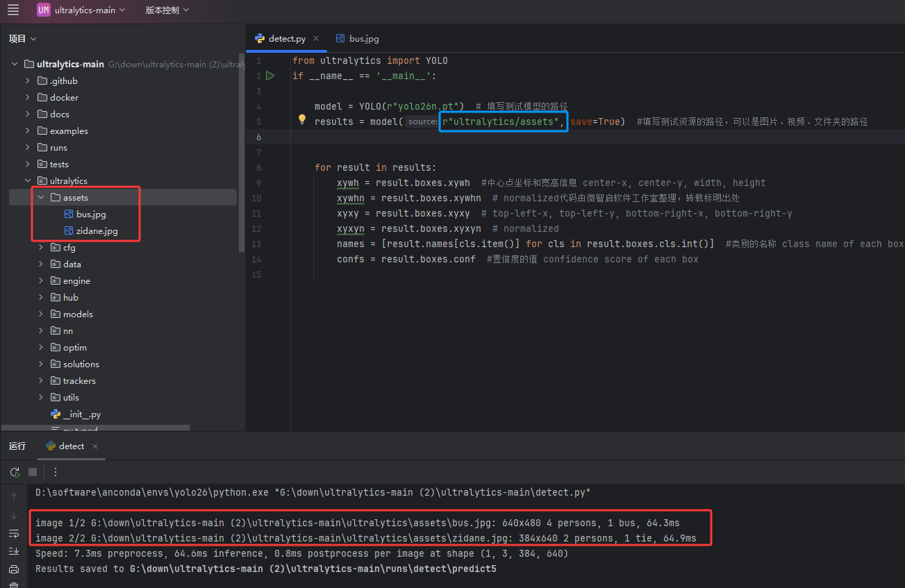Expand the tests folder

[x=28, y=164]
